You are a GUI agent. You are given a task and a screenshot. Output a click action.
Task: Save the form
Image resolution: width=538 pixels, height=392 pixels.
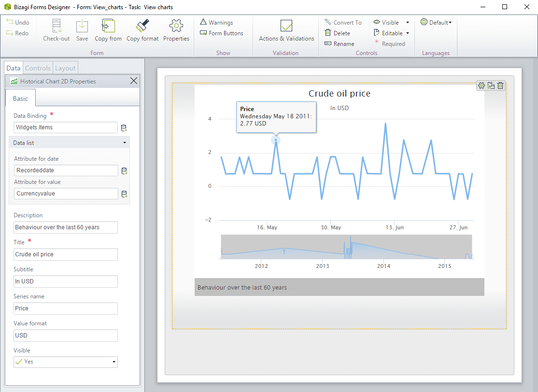click(x=82, y=30)
